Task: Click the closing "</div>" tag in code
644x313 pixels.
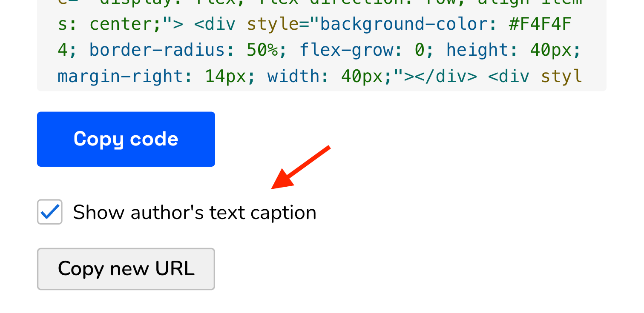Action: coord(446,77)
